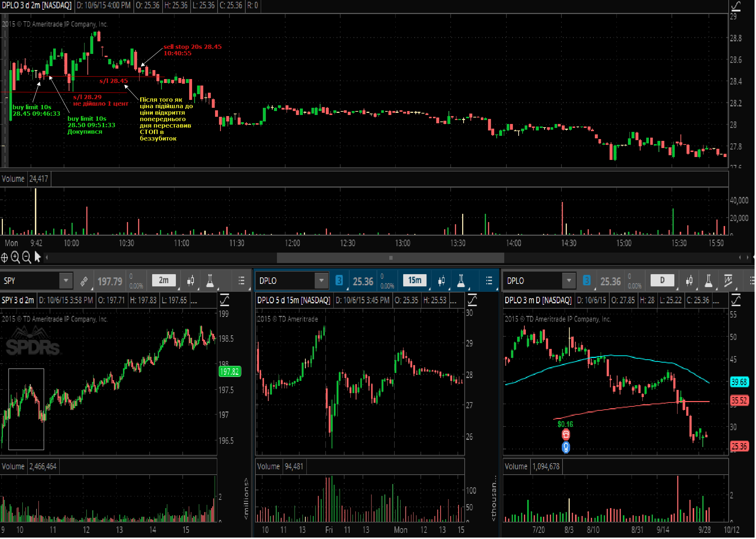Click the 2m timeframe button in the SPY panel

point(164,280)
